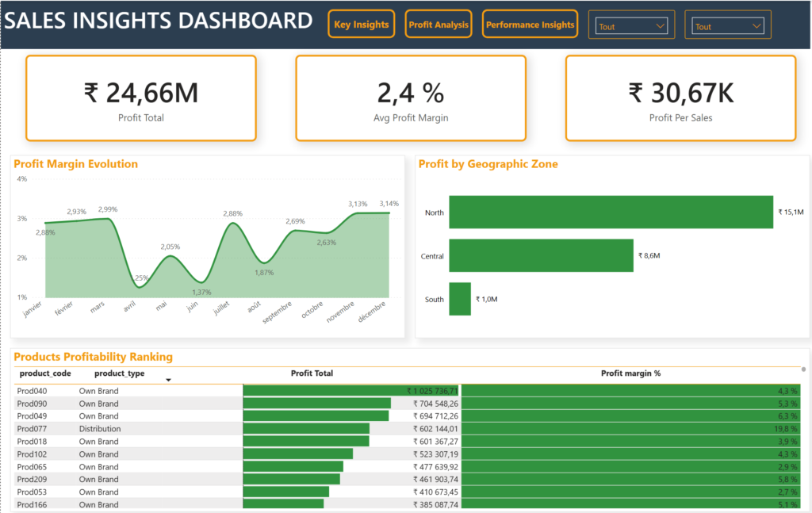Select the Profit Per Sales card
The image size is (812, 513).
click(x=680, y=98)
